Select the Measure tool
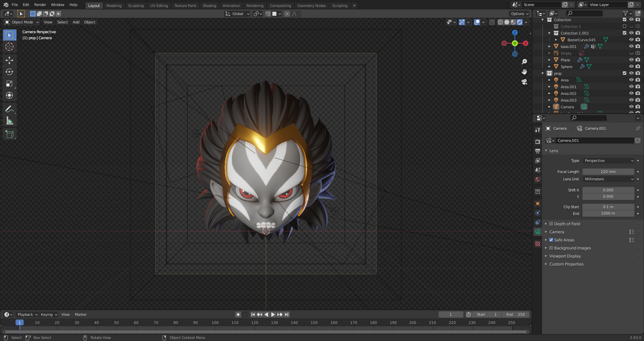This screenshot has height=341, width=644. (x=10, y=121)
